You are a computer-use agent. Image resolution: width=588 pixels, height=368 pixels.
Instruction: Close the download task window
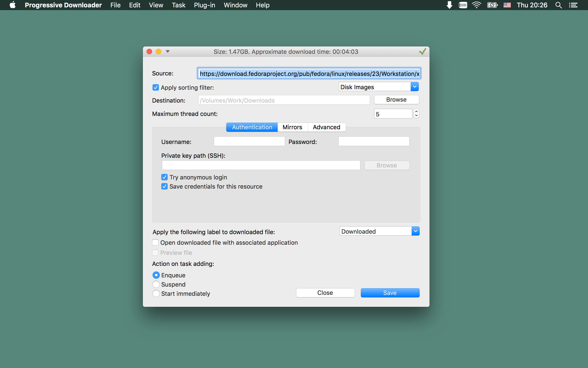click(150, 51)
